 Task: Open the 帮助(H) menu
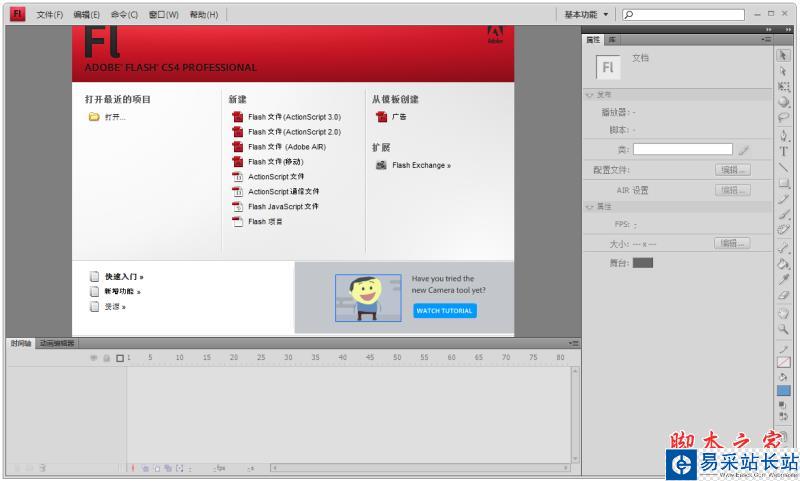pos(204,15)
